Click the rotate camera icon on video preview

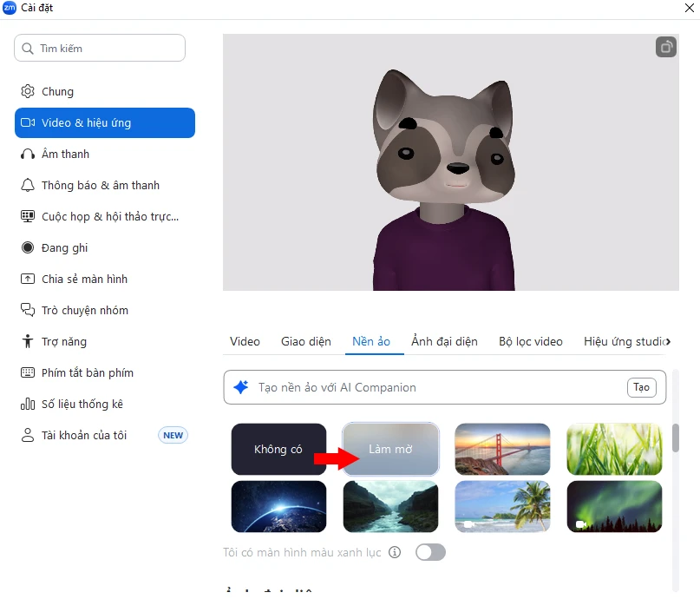pos(665,47)
